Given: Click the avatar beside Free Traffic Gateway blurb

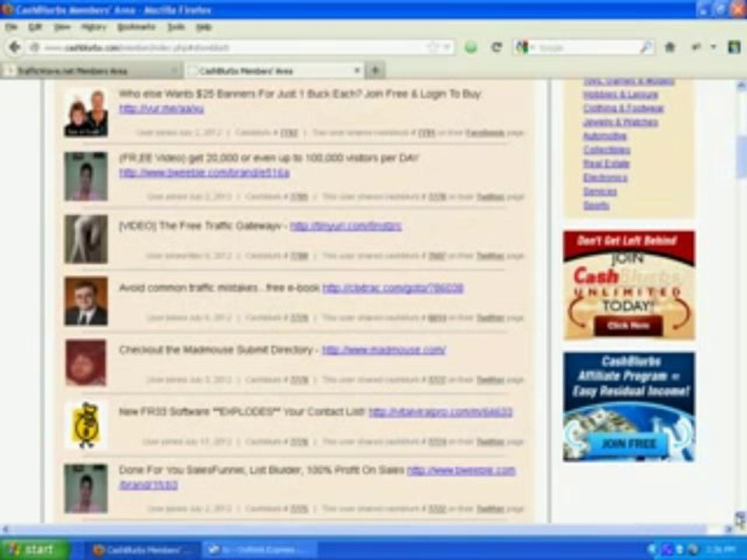Looking at the screenshot, I should (86, 239).
